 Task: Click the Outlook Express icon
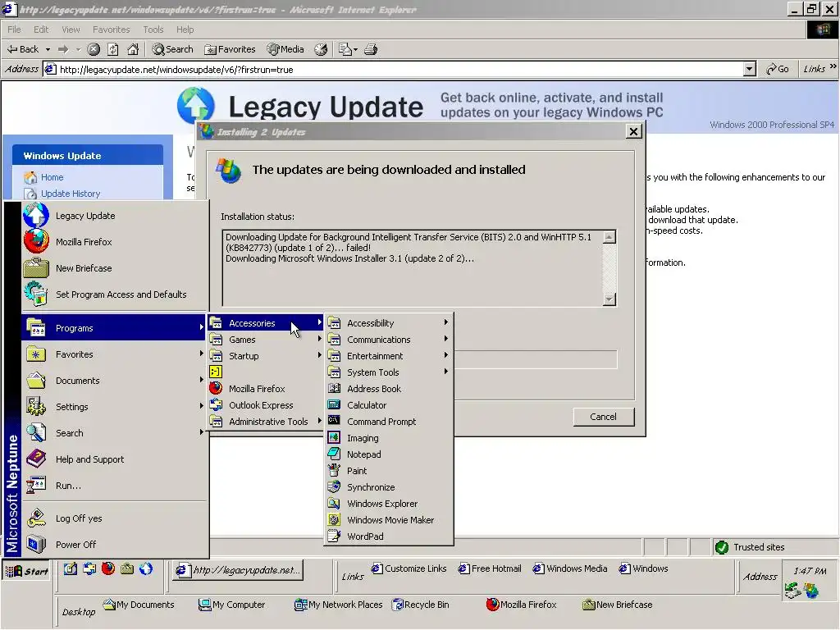point(216,405)
